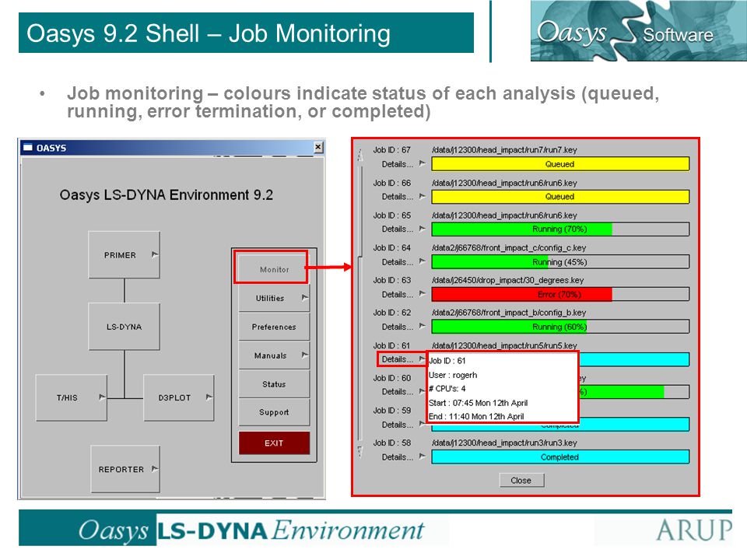Expand the PRIMER options flag arrow
Image resolution: width=747 pixels, height=560 pixels.
click(x=154, y=254)
